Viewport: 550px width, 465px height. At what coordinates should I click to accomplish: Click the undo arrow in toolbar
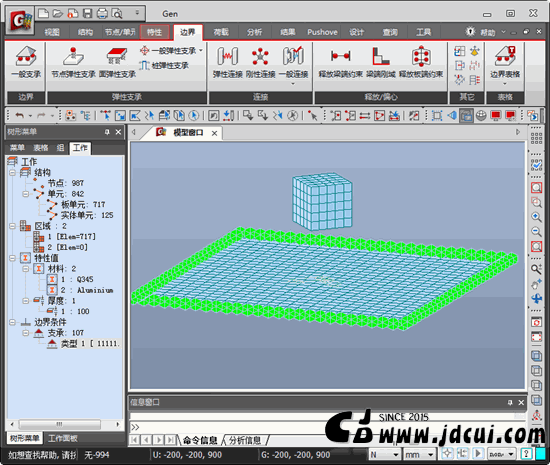click(20, 115)
